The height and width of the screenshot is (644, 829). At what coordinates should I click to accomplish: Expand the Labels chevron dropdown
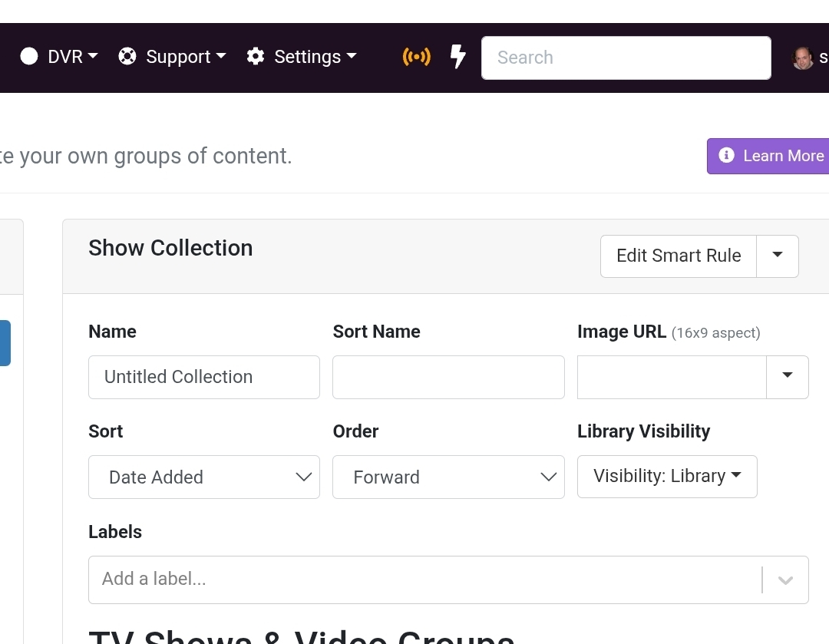tap(785, 580)
